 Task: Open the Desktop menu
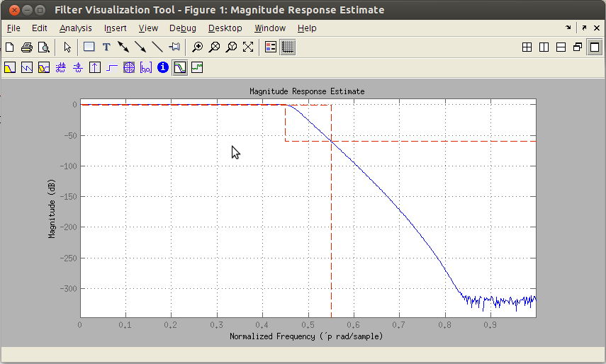(x=225, y=28)
